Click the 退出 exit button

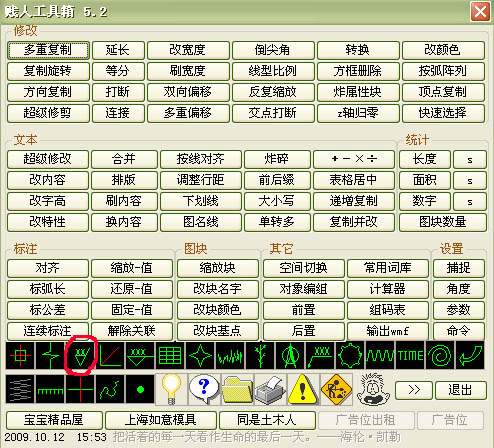pos(460,390)
